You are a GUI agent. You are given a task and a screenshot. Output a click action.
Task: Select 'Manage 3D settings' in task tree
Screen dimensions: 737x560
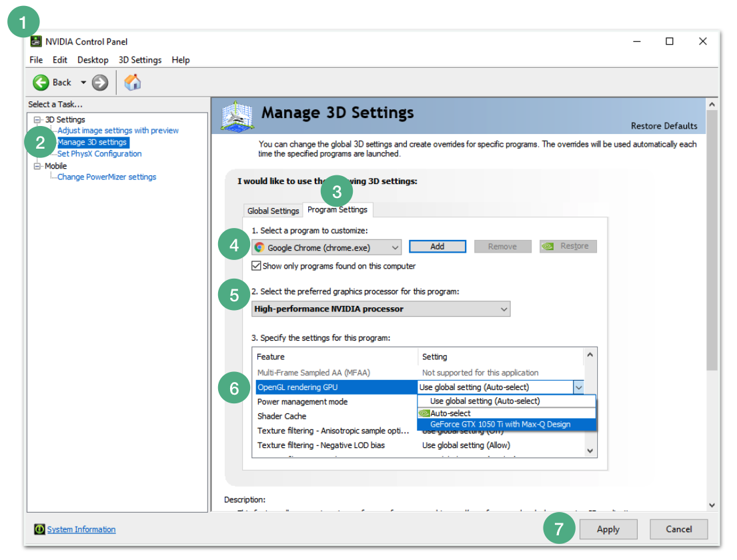93,143
